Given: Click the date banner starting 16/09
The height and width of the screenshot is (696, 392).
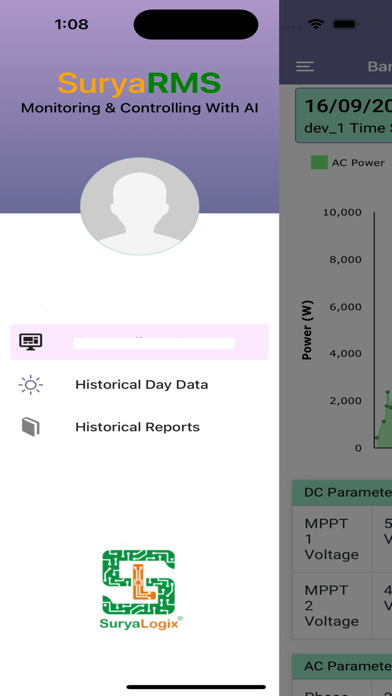Looking at the screenshot, I should (x=344, y=115).
